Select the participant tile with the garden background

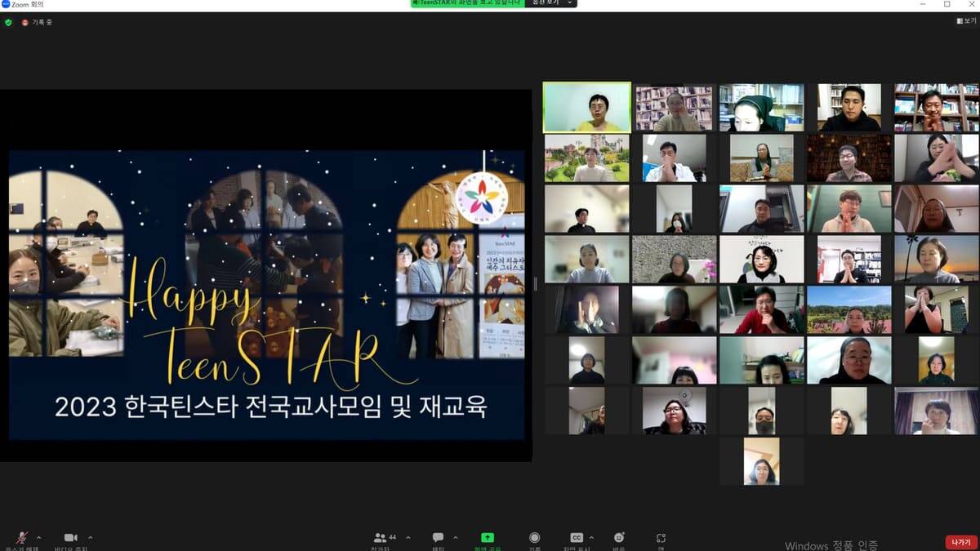click(x=587, y=158)
